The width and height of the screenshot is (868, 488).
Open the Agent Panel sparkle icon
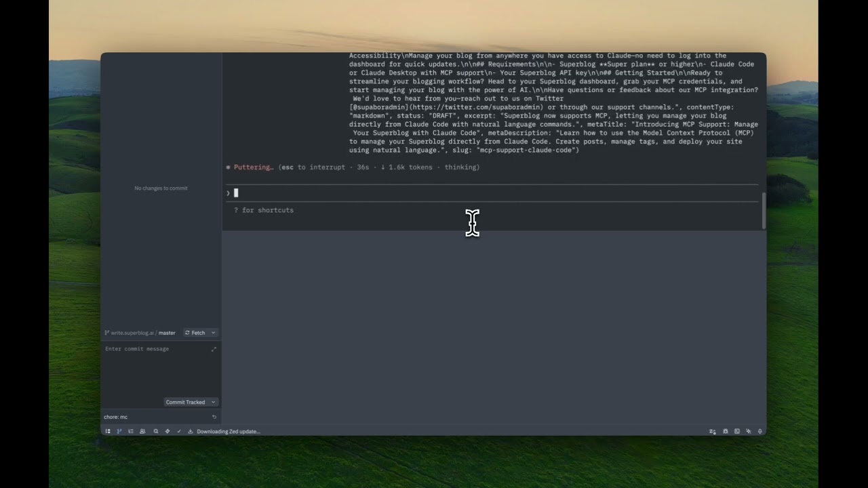[749, 431]
